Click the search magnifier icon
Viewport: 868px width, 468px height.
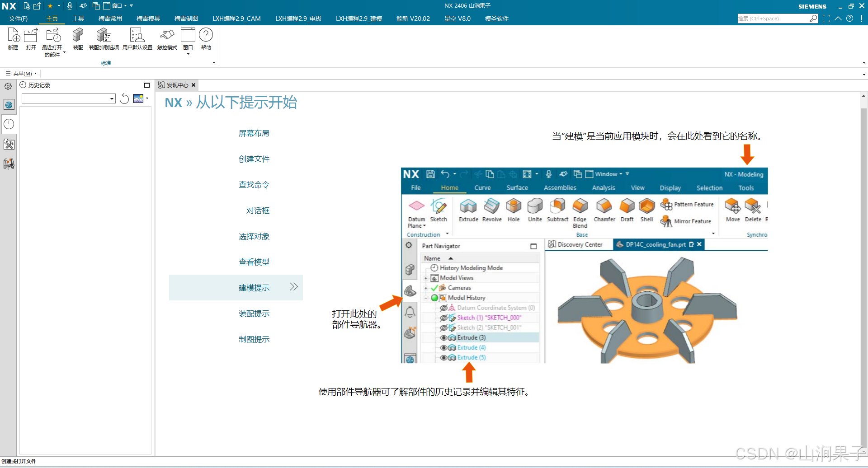tap(813, 19)
